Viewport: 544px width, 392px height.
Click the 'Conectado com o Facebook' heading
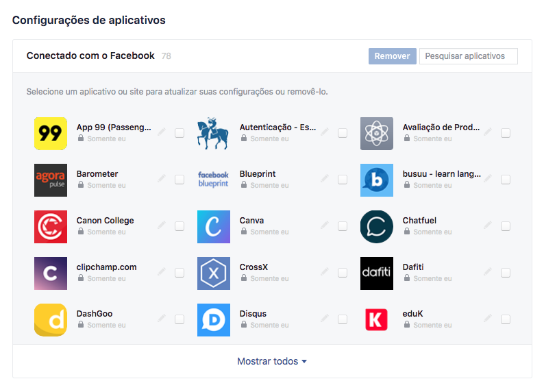(90, 56)
